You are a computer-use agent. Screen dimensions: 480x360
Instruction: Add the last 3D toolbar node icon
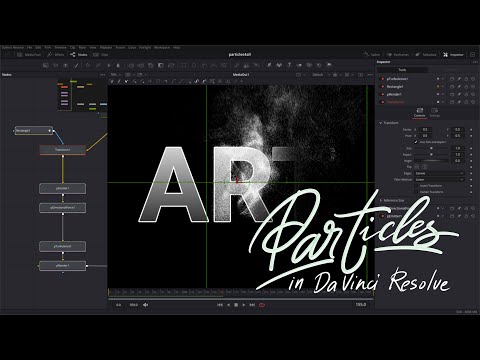(x=329, y=65)
